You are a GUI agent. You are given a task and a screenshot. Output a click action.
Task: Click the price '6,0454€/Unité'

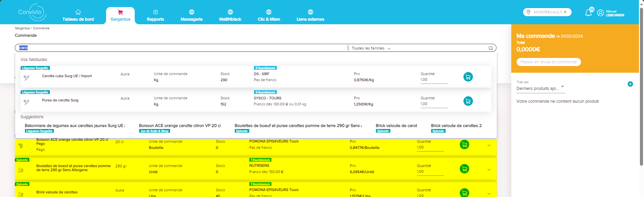click(362, 172)
